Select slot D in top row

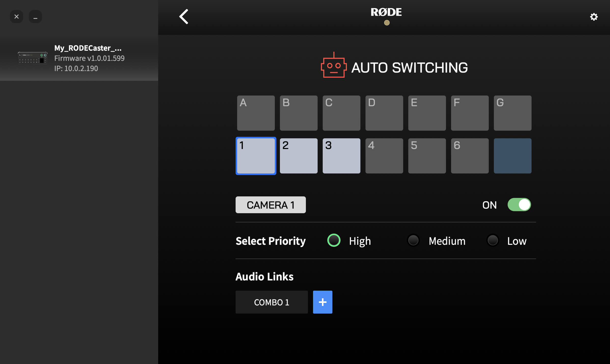(x=384, y=113)
